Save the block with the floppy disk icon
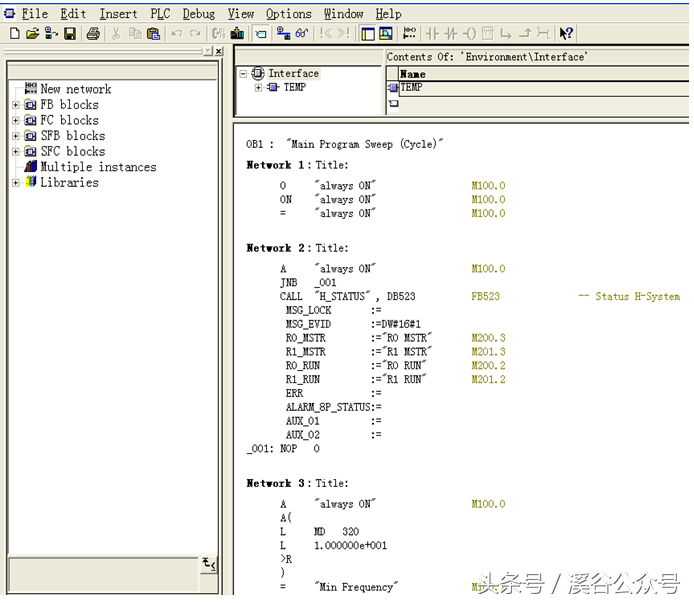The height and width of the screenshot is (603, 694). [x=70, y=34]
